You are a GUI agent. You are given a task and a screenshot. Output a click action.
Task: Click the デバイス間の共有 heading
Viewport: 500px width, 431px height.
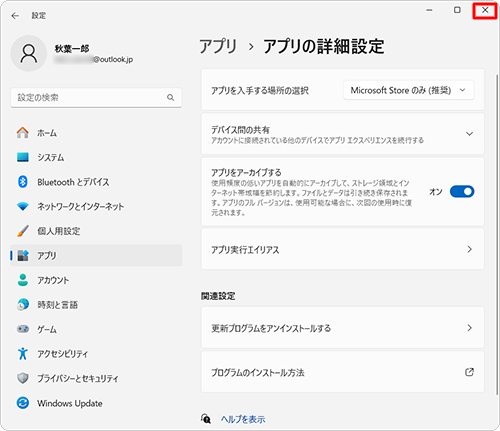[240, 130]
